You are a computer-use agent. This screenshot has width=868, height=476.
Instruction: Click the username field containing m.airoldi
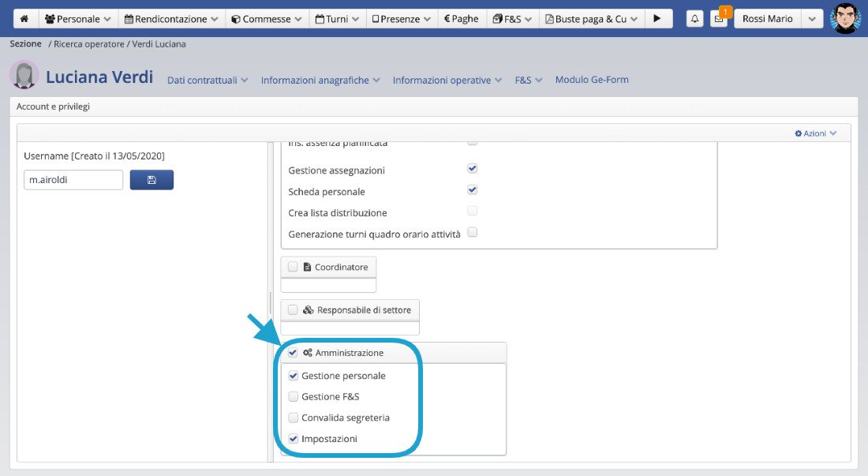pos(73,180)
